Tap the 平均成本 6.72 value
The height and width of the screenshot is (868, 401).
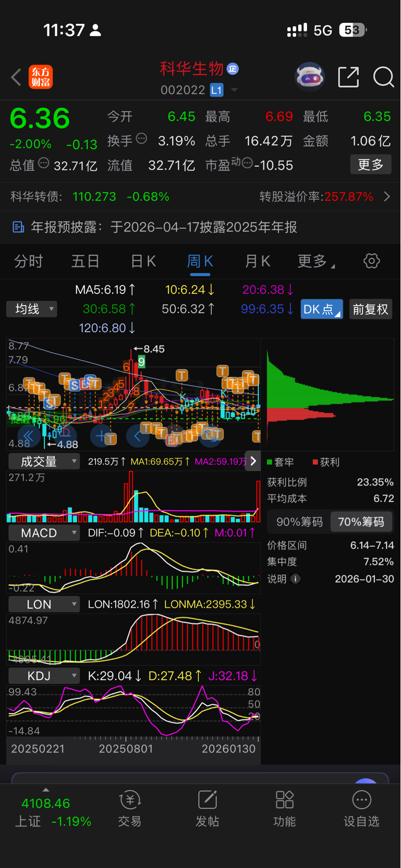(x=384, y=498)
